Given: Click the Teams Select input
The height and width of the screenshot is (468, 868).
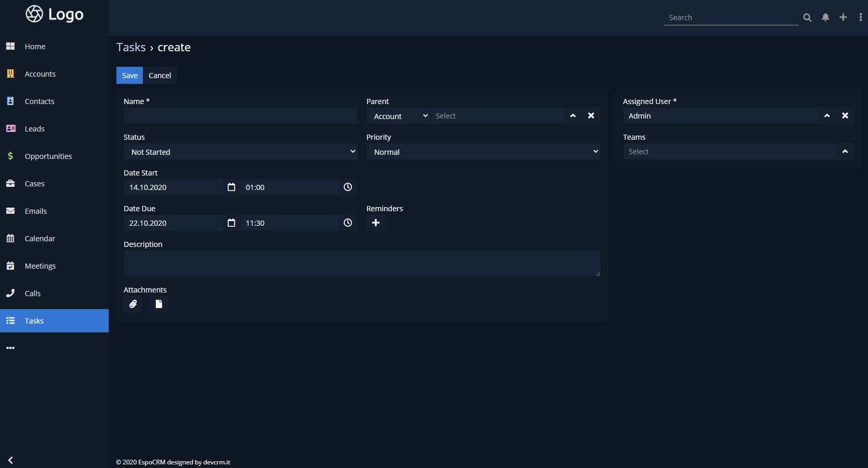Looking at the screenshot, I should (730, 152).
